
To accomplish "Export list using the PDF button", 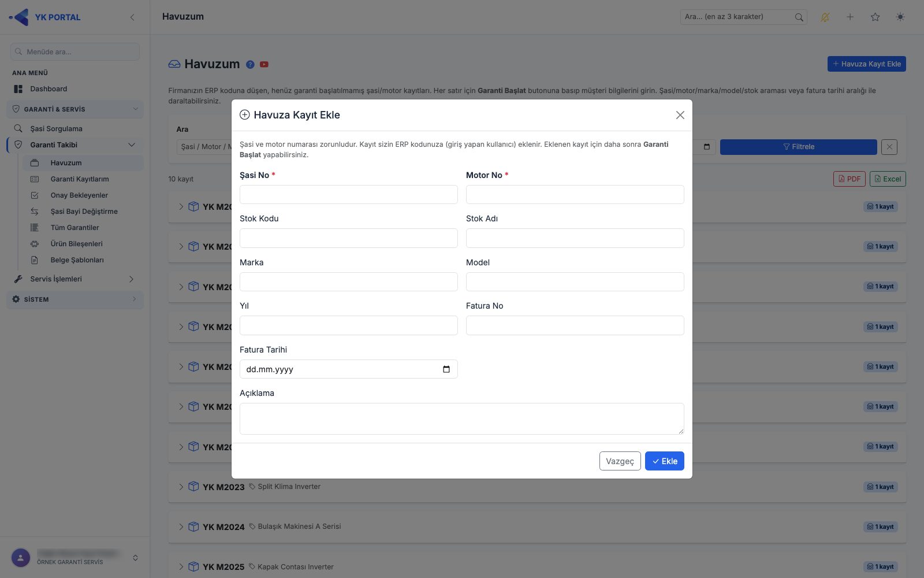I will click(849, 179).
